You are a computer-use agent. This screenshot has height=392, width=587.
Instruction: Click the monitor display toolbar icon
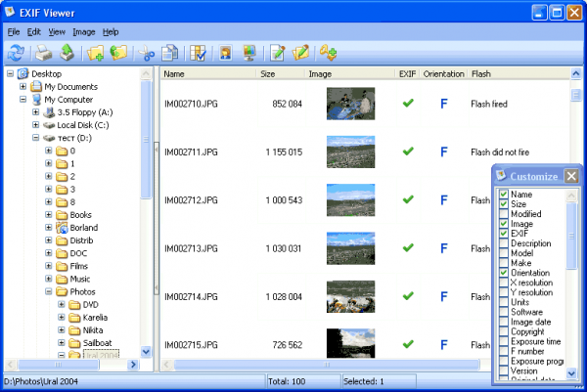click(x=248, y=54)
